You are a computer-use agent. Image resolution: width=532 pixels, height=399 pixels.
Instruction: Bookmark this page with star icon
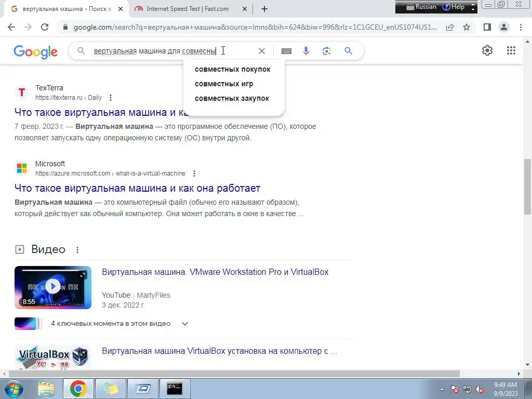(467, 27)
